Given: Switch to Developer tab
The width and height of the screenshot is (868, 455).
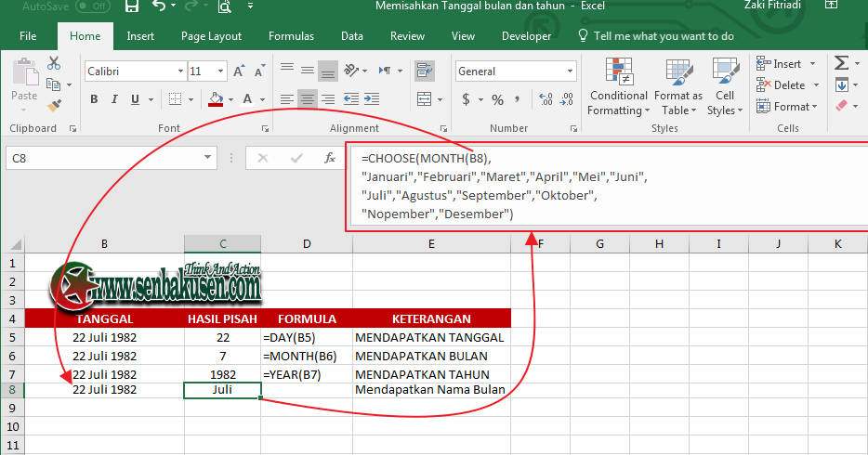Looking at the screenshot, I should (x=526, y=36).
